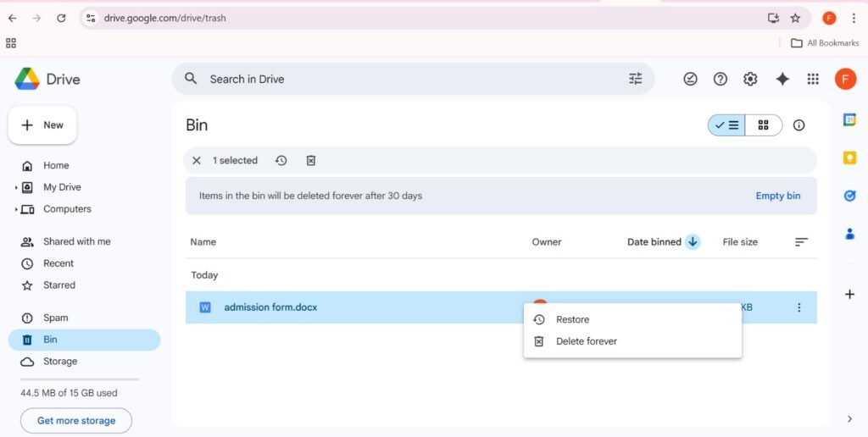Click delete forever icon in selection toolbar
Image resolution: width=868 pixels, height=437 pixels.
point(311,160)
